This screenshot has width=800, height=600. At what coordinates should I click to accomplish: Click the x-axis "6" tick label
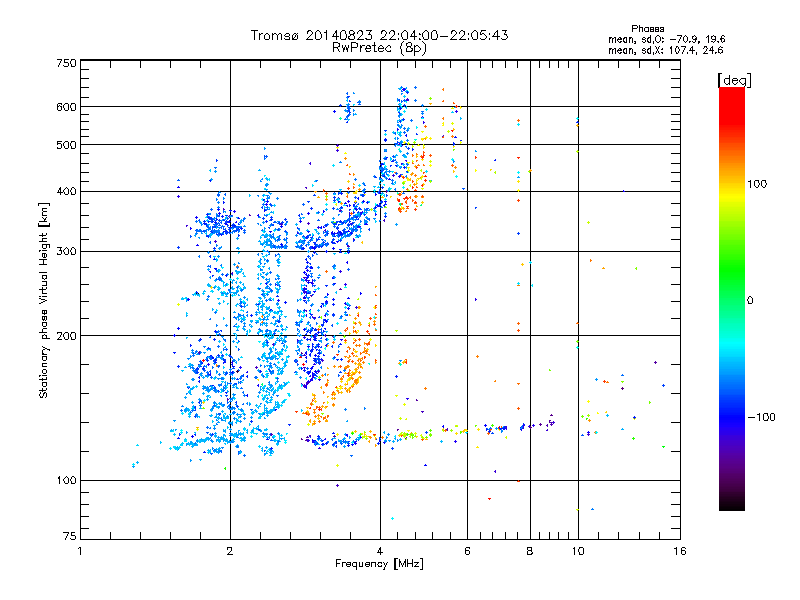467,551
